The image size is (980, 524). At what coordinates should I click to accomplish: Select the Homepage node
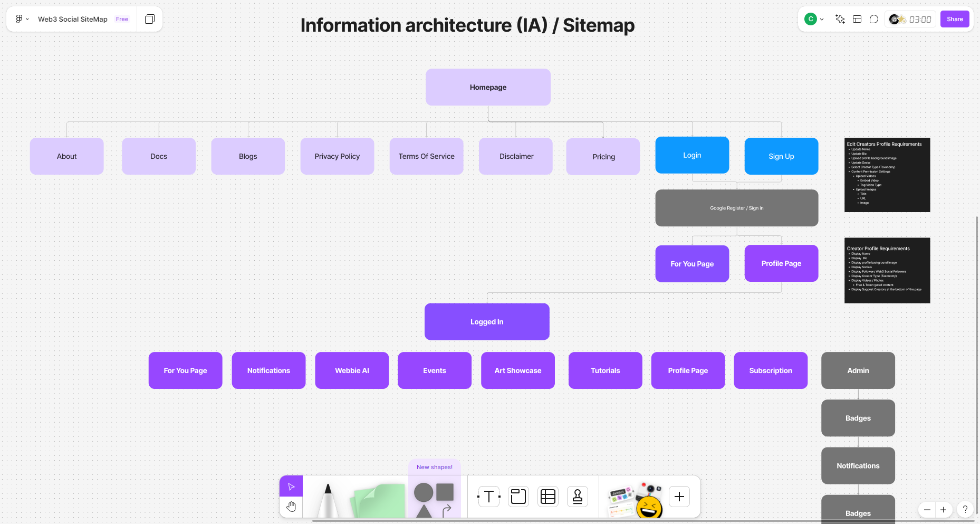tap(488, 87)
